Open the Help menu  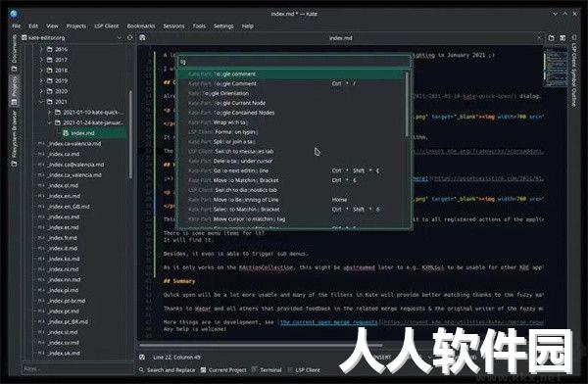[x=248, y=26]
